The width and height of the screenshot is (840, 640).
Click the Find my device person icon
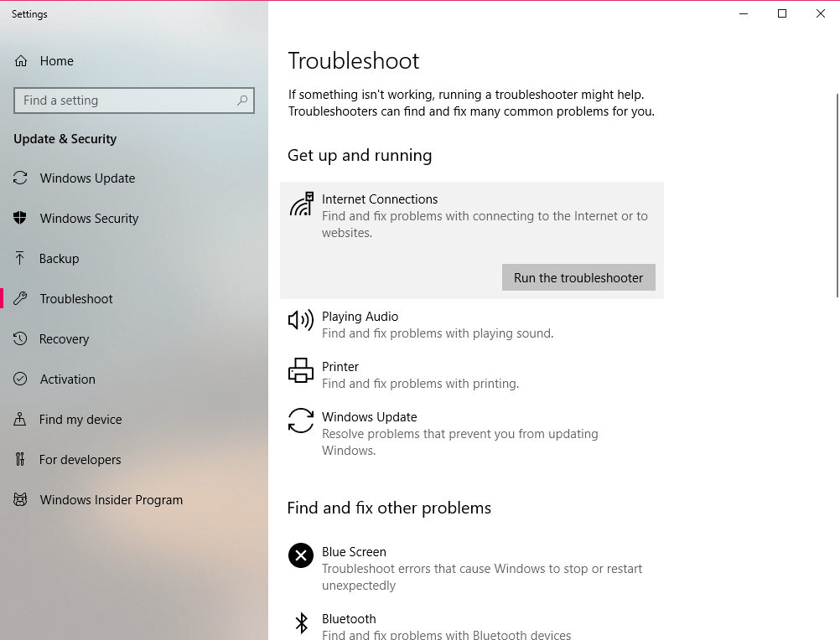pos(20,419)
